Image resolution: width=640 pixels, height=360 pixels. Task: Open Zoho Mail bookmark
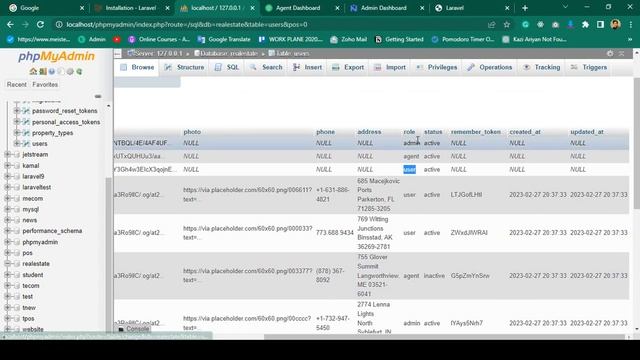coord(349,40)
